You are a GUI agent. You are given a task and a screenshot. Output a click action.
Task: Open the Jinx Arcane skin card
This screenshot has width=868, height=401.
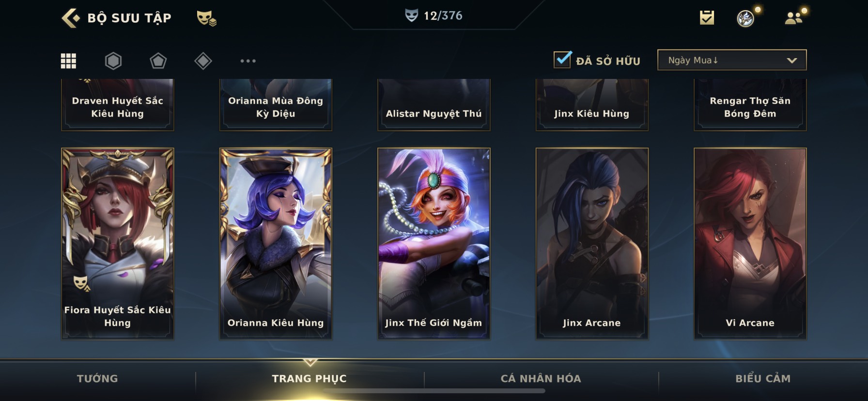(x=592, y=244)
